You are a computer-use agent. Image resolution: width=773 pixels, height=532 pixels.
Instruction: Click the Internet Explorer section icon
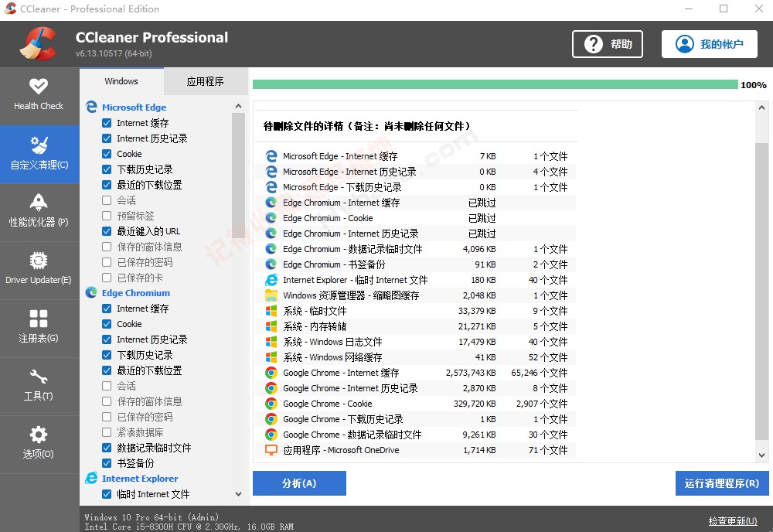(x=91, y=478)
